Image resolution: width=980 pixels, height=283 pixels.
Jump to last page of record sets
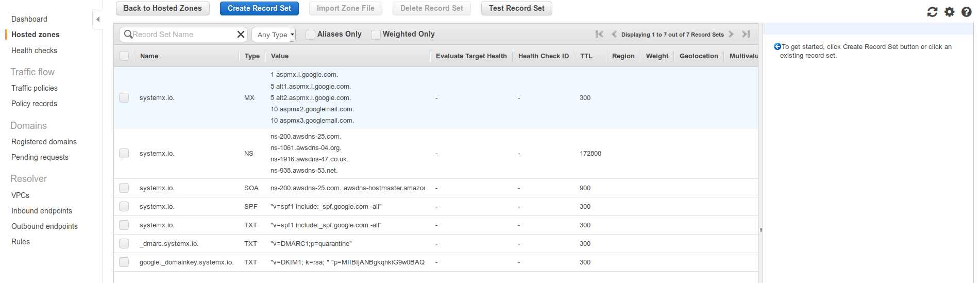point(746,34)
